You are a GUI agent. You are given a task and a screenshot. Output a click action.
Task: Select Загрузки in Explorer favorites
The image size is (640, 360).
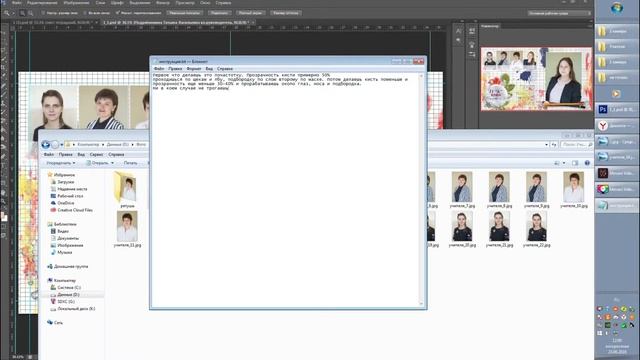point(65,182)
